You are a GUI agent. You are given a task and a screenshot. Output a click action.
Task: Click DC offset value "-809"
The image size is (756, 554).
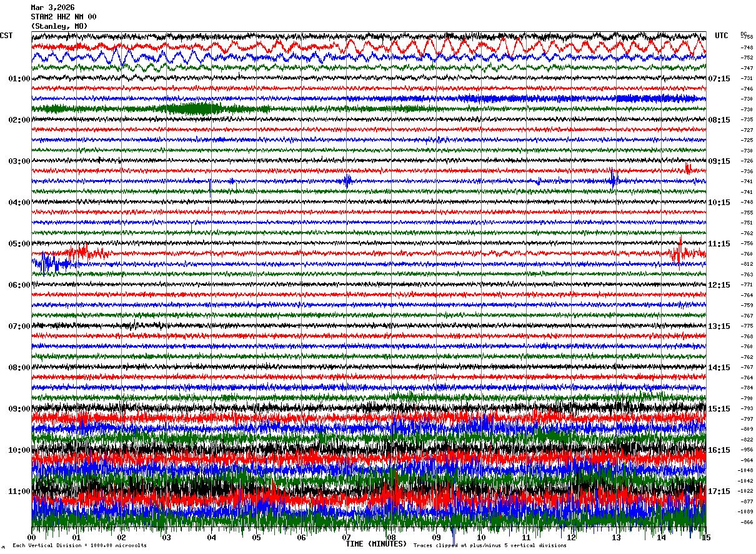[x=747, y=429]
